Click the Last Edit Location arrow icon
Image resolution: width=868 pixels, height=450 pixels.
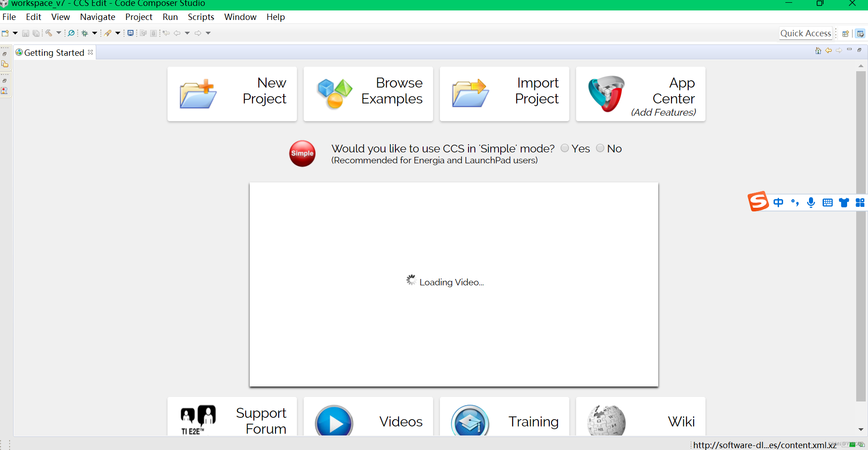pyautogui.click(x=166, y=33)
